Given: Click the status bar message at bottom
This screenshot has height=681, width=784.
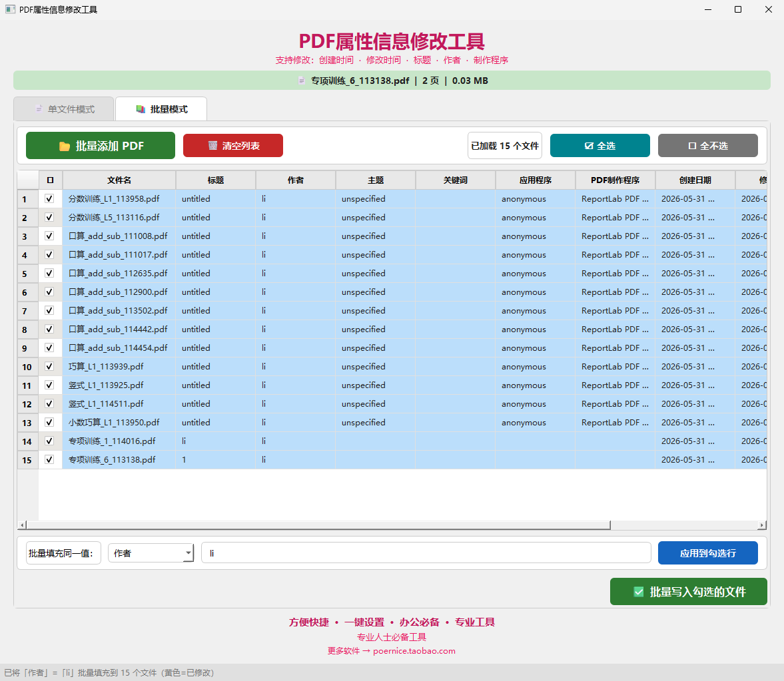Looking at the screenshot, I should [x=109, y=672].
